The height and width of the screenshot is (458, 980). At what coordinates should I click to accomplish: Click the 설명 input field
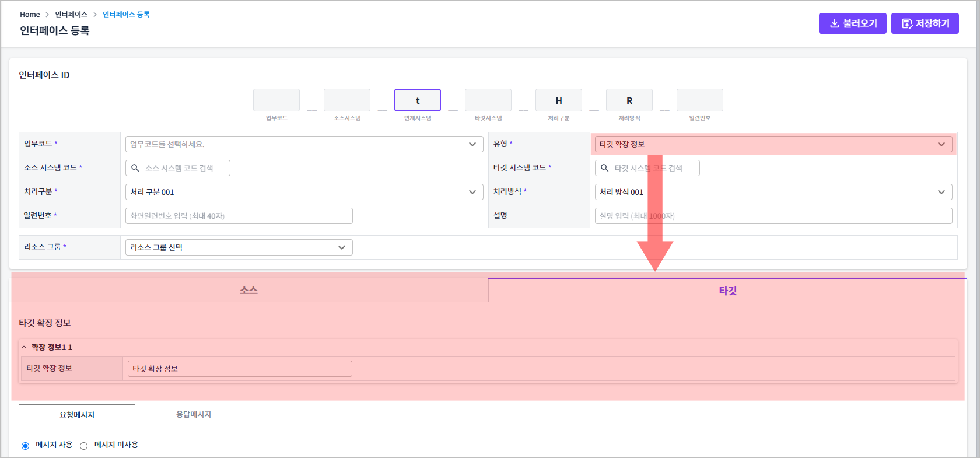[x=773, y=216]
